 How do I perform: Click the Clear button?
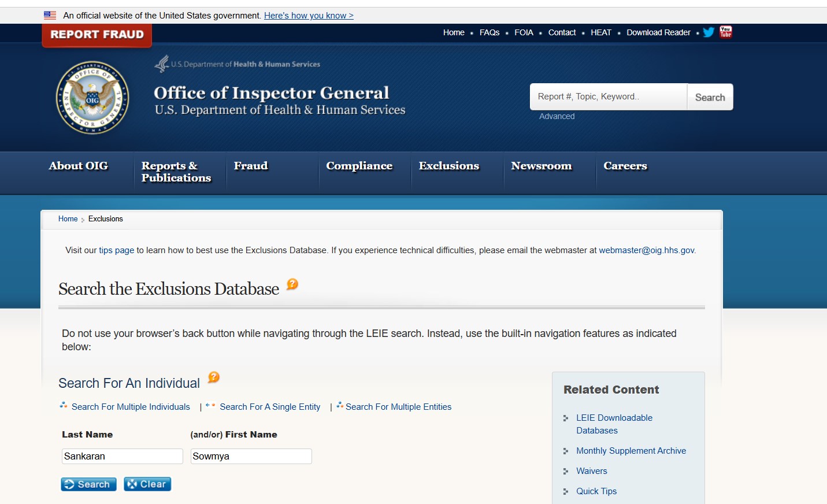[147, 484]
